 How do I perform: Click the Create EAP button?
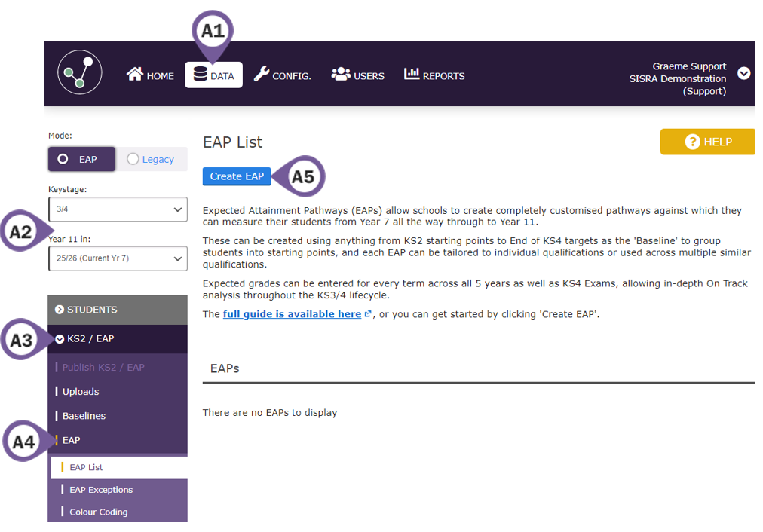(236, 176)
